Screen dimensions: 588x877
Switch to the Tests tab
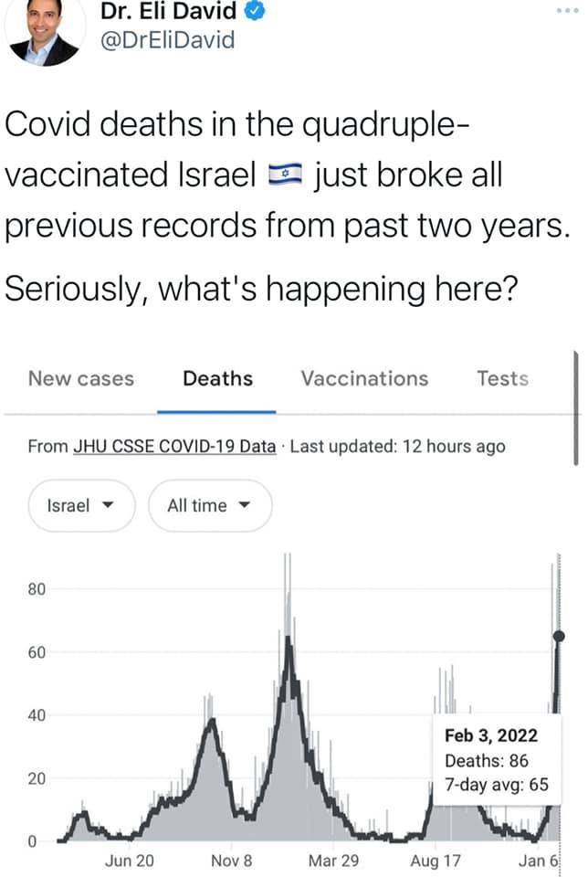[502, 378]
